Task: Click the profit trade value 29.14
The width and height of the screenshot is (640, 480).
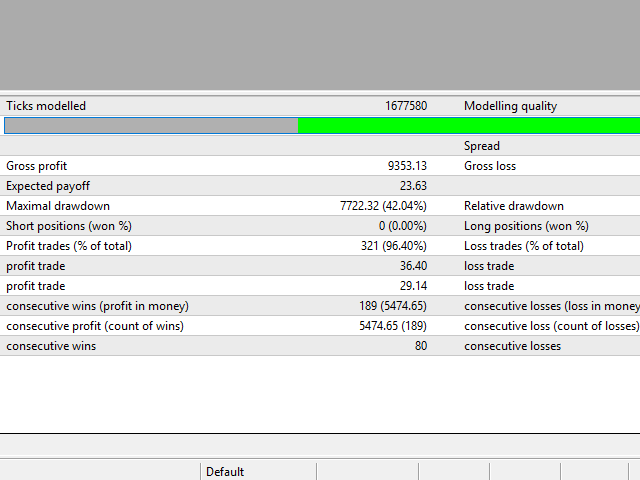Action: coord(413,286)
